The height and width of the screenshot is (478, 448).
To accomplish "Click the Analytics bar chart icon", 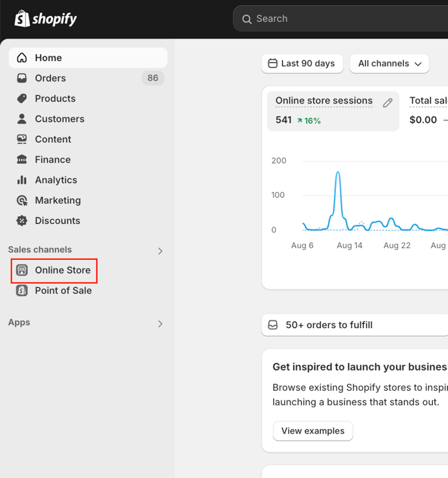I will [x=22, y=180].
